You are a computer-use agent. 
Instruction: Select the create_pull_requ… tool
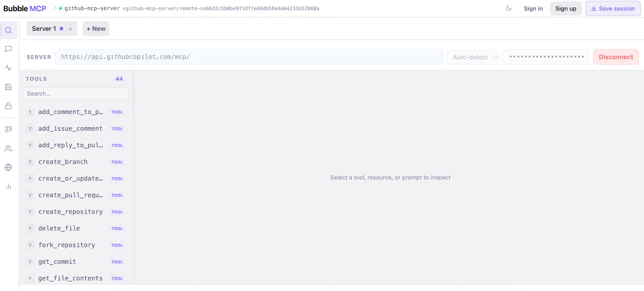point(76,195)
